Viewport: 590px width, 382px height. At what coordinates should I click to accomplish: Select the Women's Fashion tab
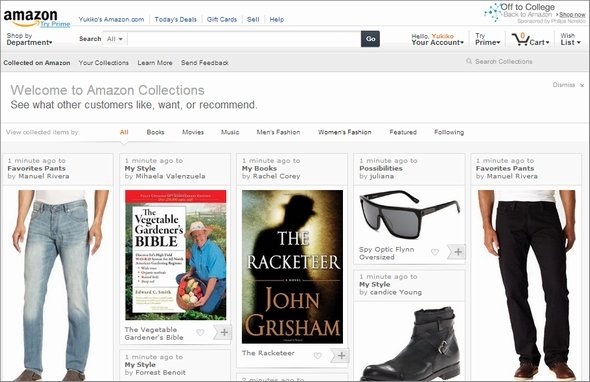(344, 132)
